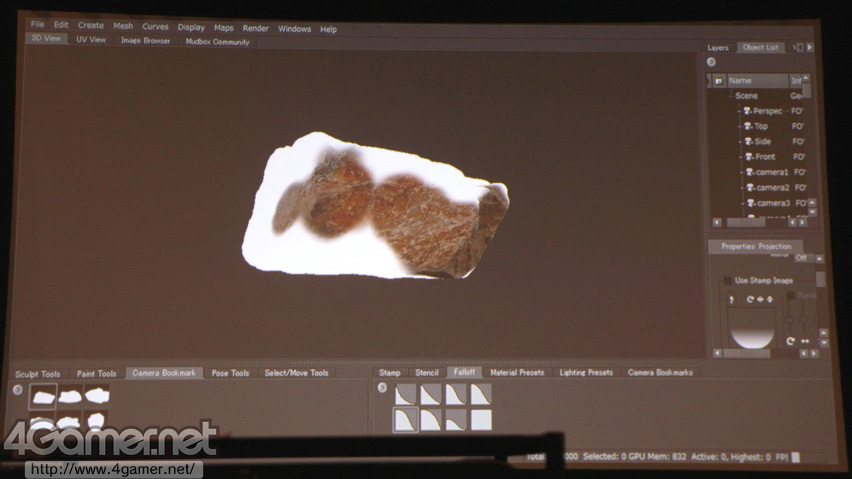The width and height of the screenshot is (852, 479).
Task: Select the third falloff preset in top row
Action: pyautogui.click(x=455, y=394)
